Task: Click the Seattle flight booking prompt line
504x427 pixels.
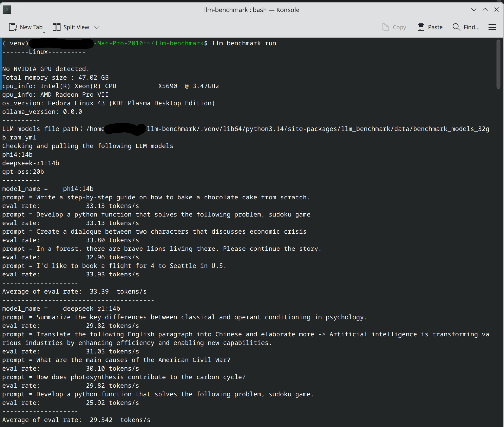Action: pos(114,266)
